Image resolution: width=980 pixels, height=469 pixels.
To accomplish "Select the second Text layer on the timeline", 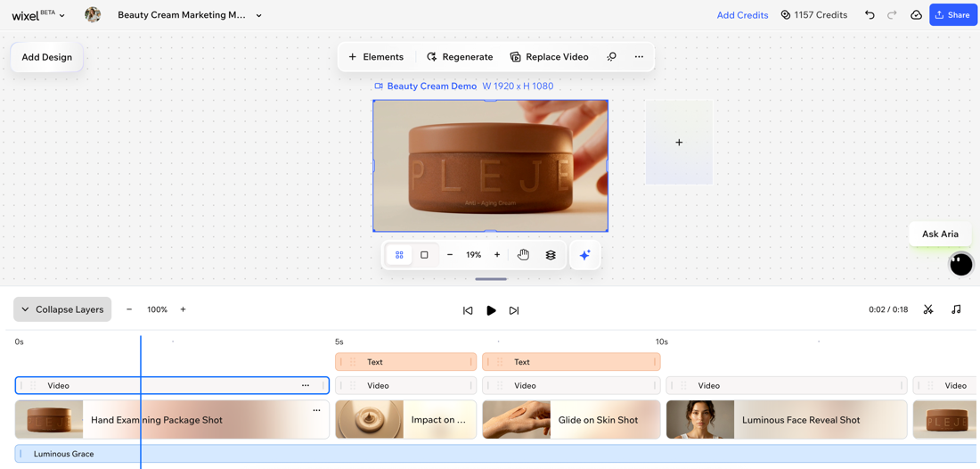I will 571,362.
